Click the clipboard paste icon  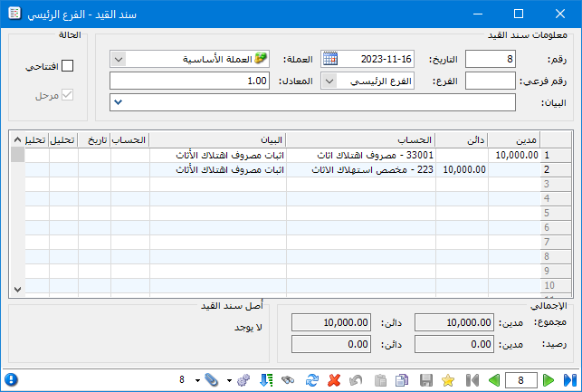point(380,380)
